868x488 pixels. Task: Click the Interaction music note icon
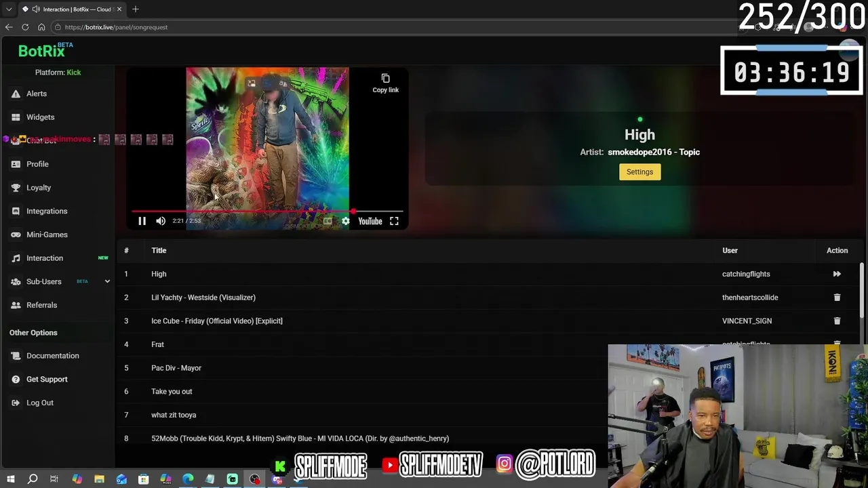16,258
